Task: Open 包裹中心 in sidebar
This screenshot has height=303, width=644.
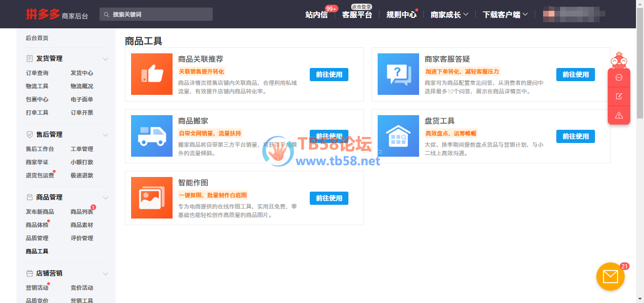Action: pyautogui.click(x=37, y=100)
